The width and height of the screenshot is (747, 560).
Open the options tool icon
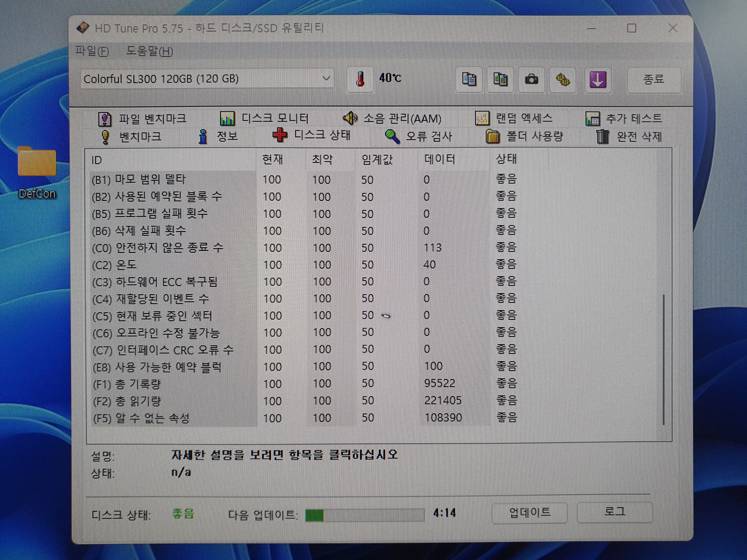(563, 80)
